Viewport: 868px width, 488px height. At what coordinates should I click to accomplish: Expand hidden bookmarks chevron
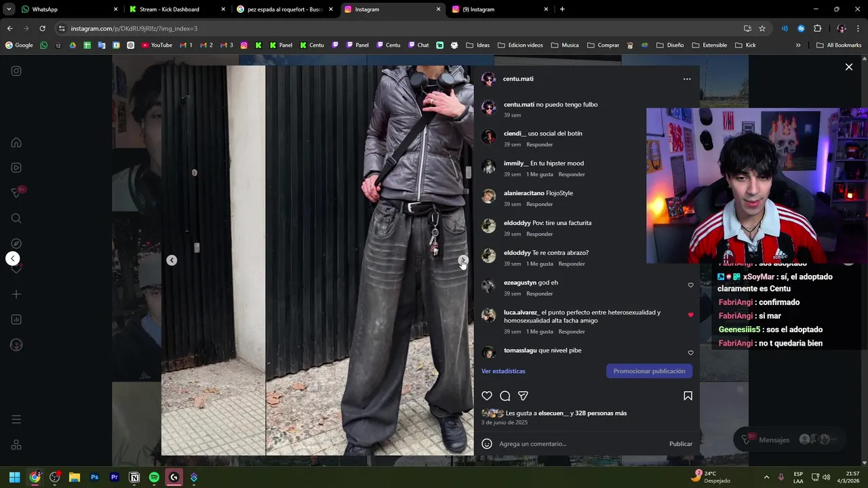pyautogui.click(x=798, y=45)
